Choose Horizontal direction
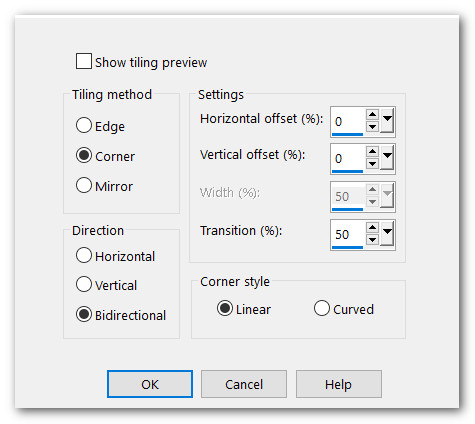Viewport: 475px width, 424px height. 84,255
